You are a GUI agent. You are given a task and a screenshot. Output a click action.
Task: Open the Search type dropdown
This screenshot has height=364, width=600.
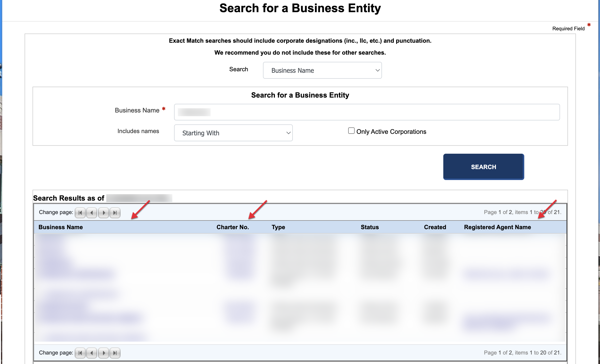[322, 71]
